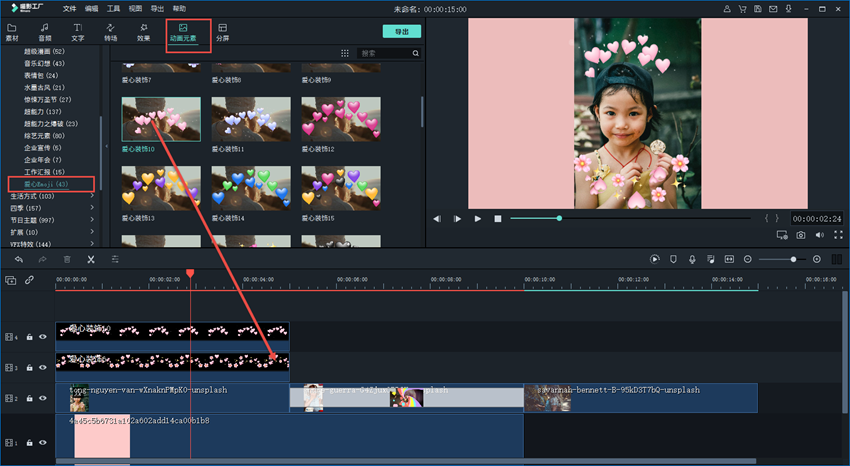Take a snapshot with the camera icon
This screenshot has width=850, height=466.
(801, 235)
